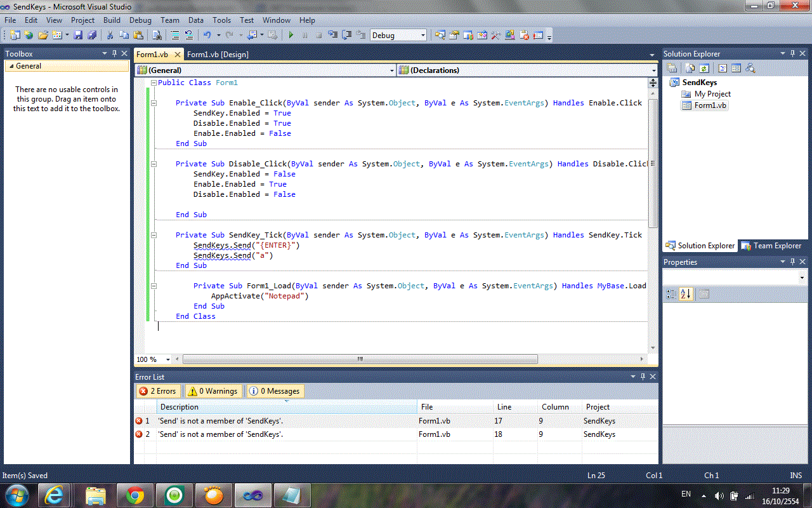Click Show All Files in Solution Explorer
812x508 pixels.
(690, 67)
